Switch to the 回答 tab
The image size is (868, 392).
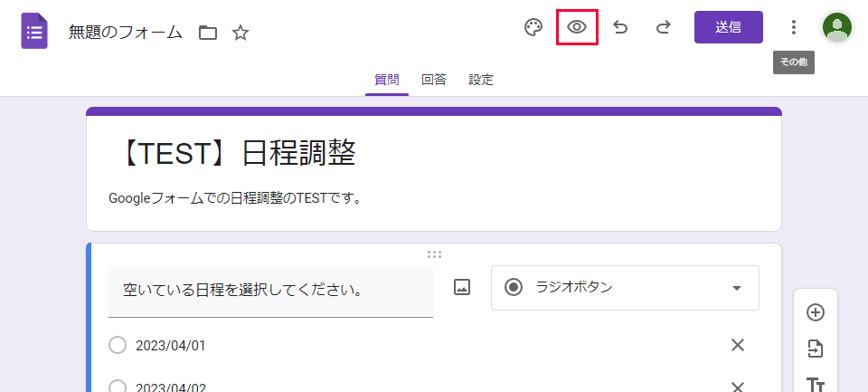point(433,80)
